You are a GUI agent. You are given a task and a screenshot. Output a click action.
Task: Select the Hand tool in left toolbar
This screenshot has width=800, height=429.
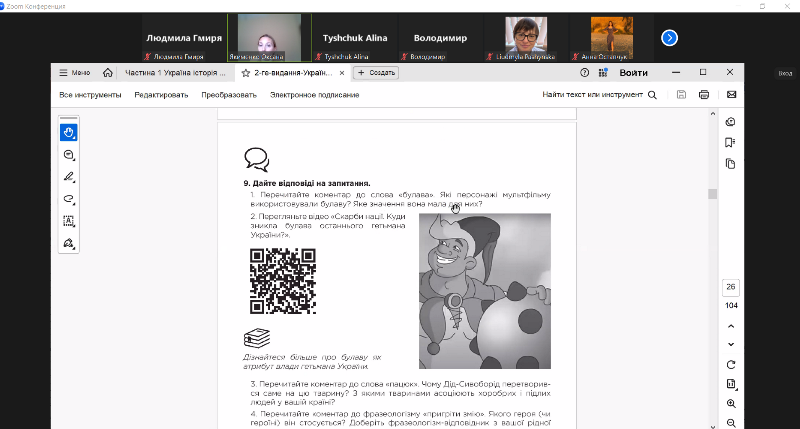tap(69, 132)
